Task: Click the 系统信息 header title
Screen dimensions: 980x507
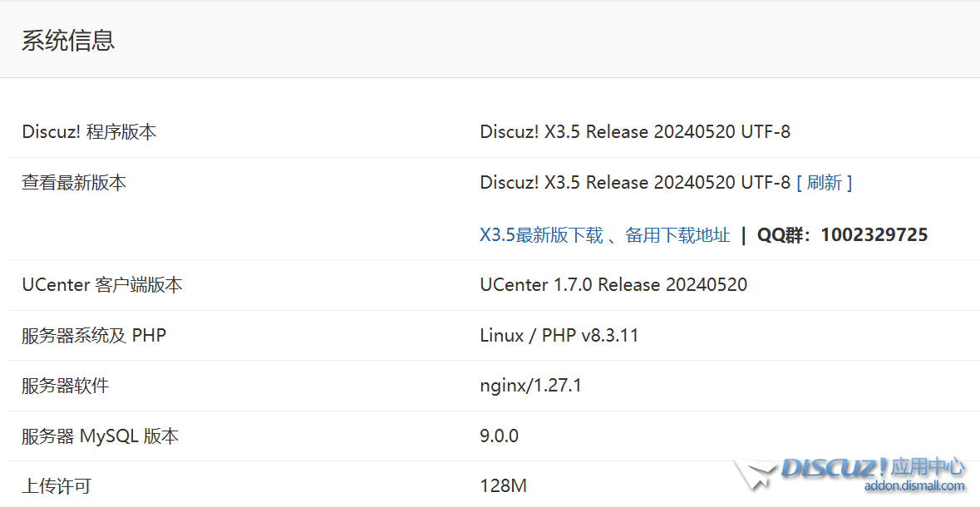Action: [x=68, y=40]
